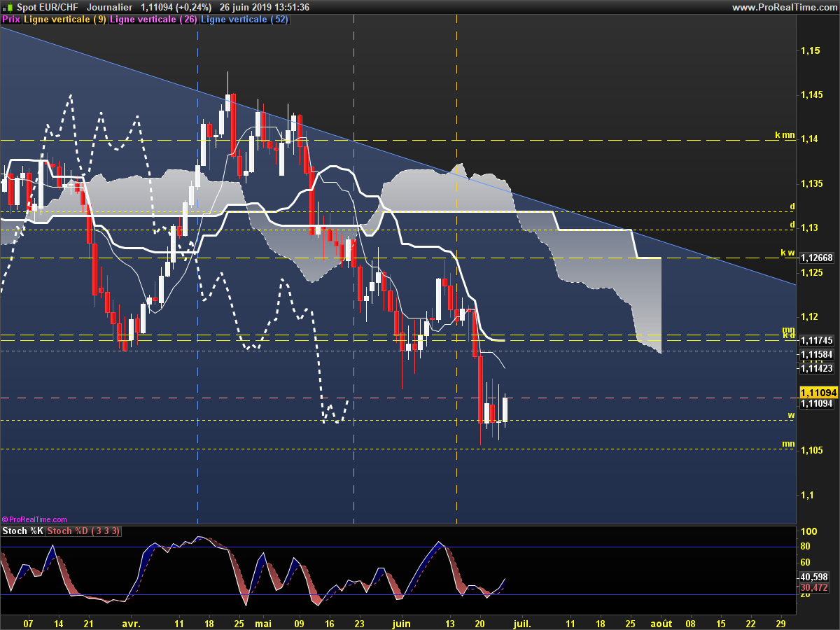Click the 40,598 stochastic value label
The image size is (840, 630).
(814, 577)
